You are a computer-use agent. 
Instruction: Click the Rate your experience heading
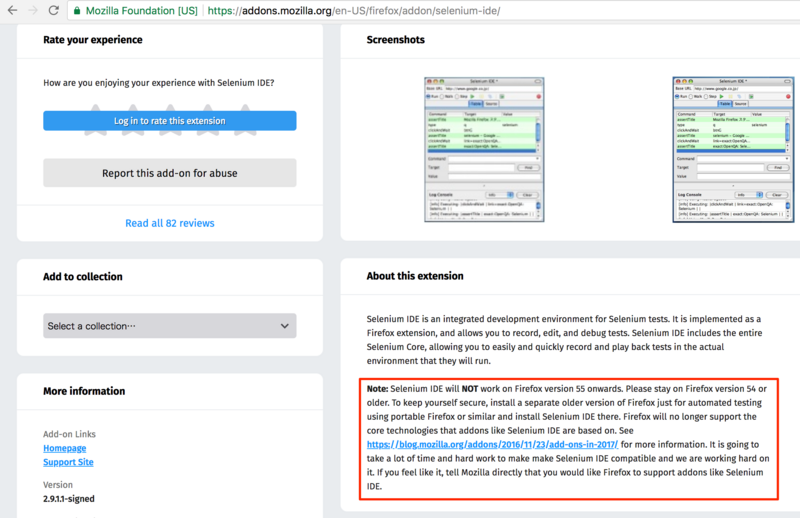tap(93, 40)
